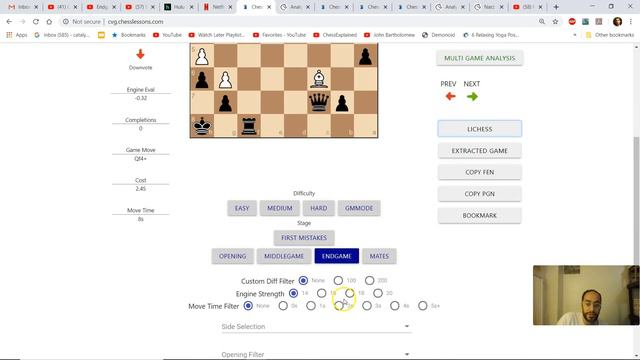The height and width of the screenshot is (360, 640).
Task: Set Move Time Filter to 5s+
Action: tap(423, 306)
